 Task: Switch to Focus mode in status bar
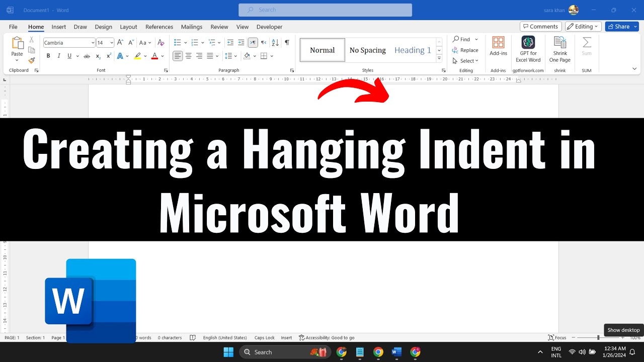pyautogui.click(x=557, y=338)
